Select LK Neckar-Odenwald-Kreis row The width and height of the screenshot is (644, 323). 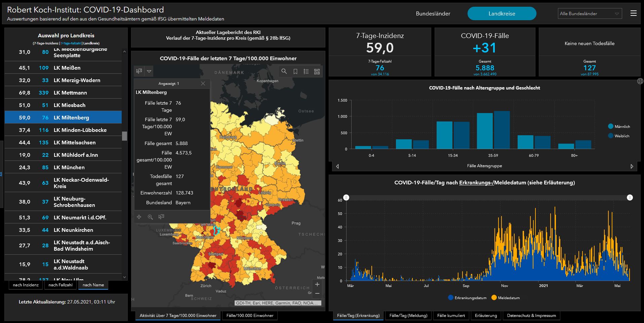tap(63, 183)
